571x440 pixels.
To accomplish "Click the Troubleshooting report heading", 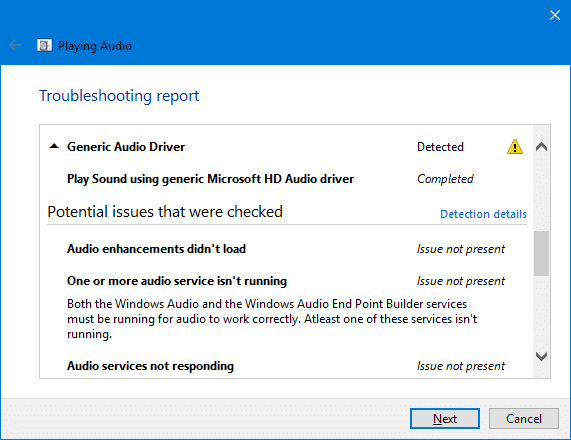I will pos(119,96).
